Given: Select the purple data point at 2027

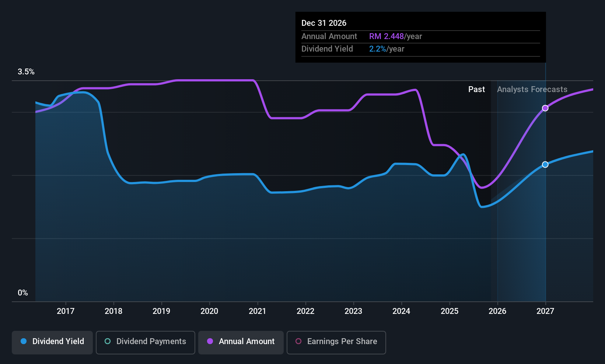Looking at the screenshot, I should click(545, 108).
